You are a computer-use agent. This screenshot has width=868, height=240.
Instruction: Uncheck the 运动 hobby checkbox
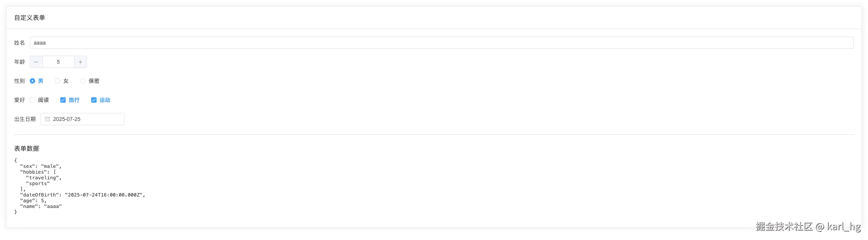(x=94, y=100)
